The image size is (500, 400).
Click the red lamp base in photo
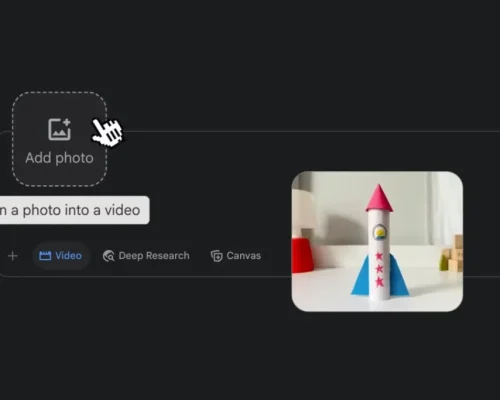302,255
